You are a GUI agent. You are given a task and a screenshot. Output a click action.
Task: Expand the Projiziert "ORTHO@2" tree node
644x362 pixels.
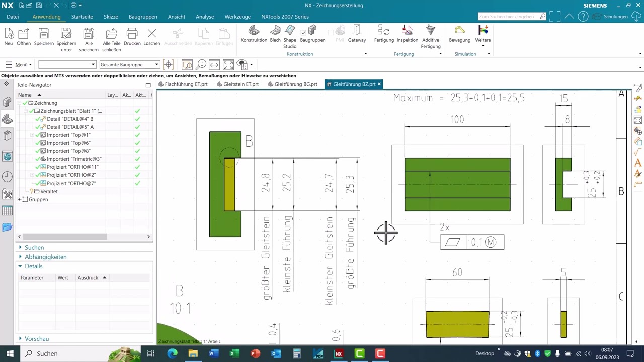[x=32, y=175]
